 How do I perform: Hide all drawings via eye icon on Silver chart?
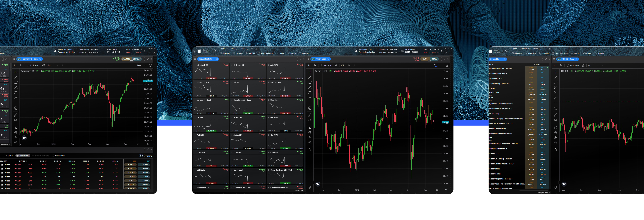tap(310, 143)
